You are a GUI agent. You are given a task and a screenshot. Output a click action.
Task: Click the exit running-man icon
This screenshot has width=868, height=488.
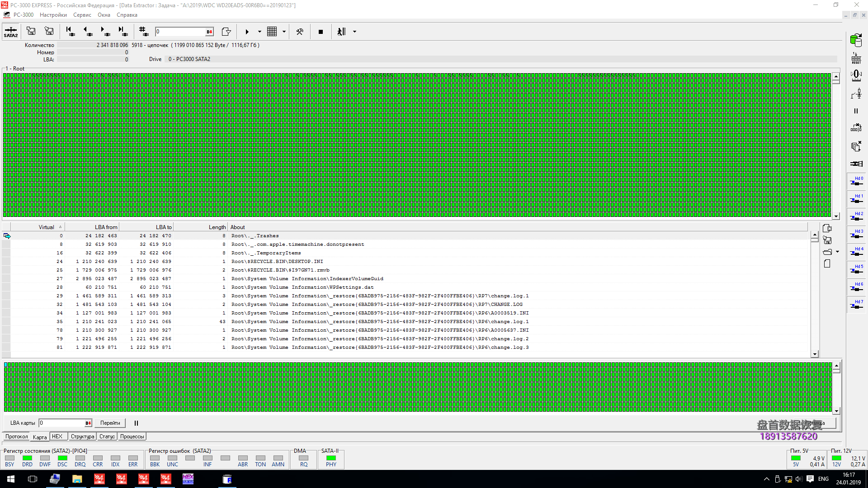341,31
